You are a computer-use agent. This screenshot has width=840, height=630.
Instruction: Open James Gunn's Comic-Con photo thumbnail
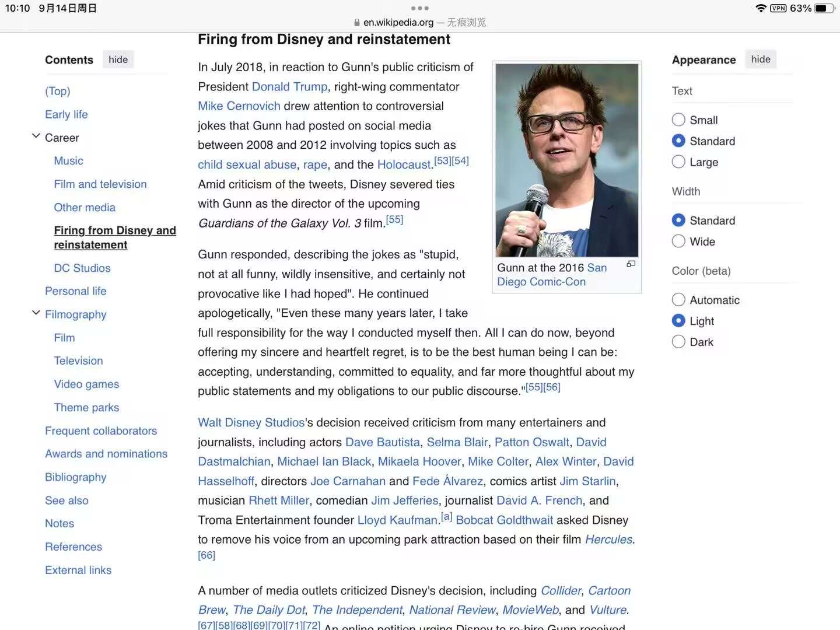(x=566, y=160)
